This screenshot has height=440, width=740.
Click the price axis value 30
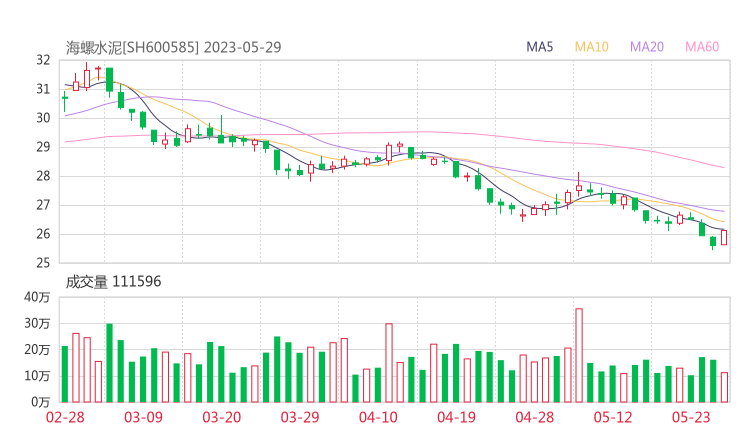click(x=43, y=118)
